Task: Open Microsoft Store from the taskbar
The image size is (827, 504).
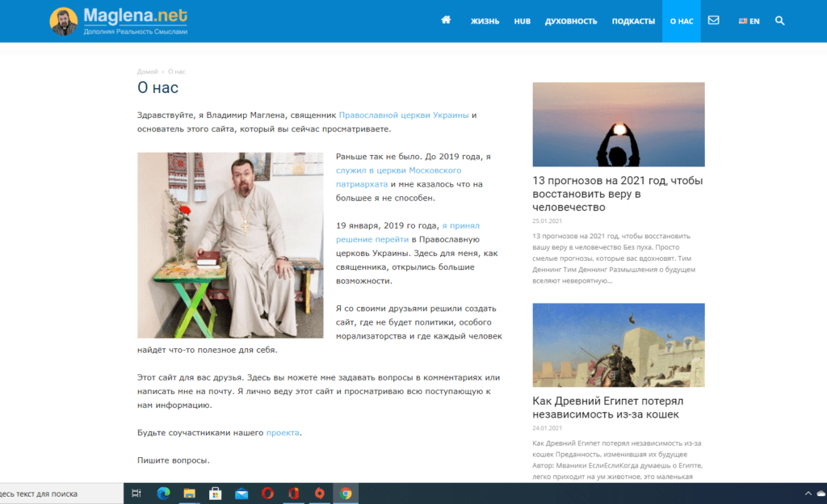Action: pos(216,493)
